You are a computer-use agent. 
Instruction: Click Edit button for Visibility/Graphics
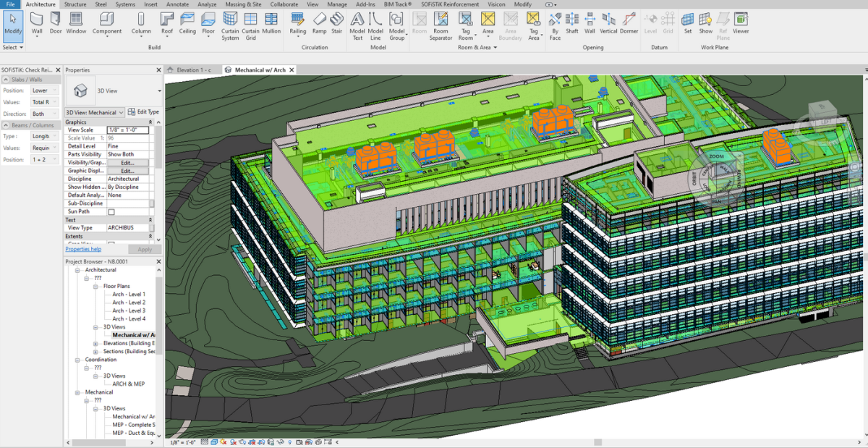point(127,163)
